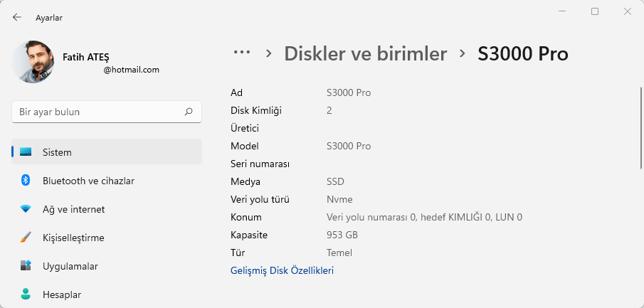Close the Ayarlar window
The height and width of the screenshot is (308, 644).
pos(627,11)
